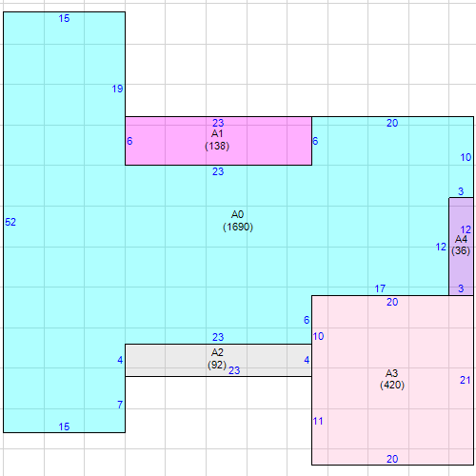Click the 4 dimension on A2's right end
476x476 pixels.
307,360
